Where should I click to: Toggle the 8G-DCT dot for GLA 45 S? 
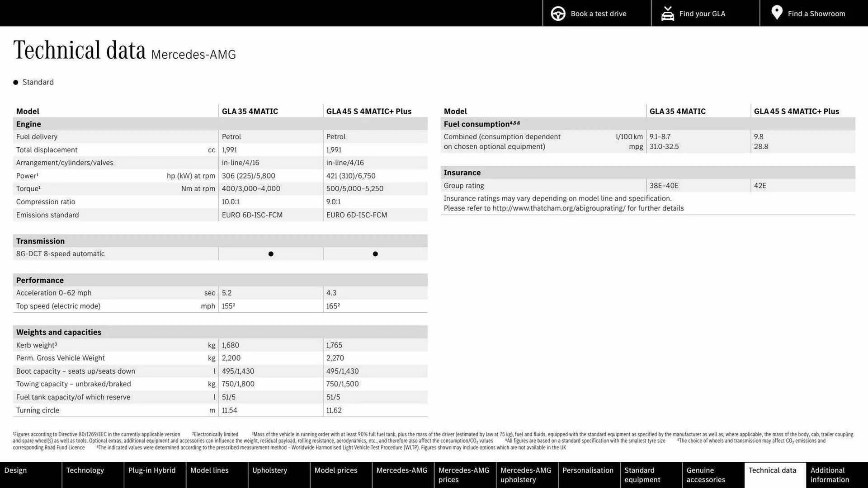(x=375, y=253)
